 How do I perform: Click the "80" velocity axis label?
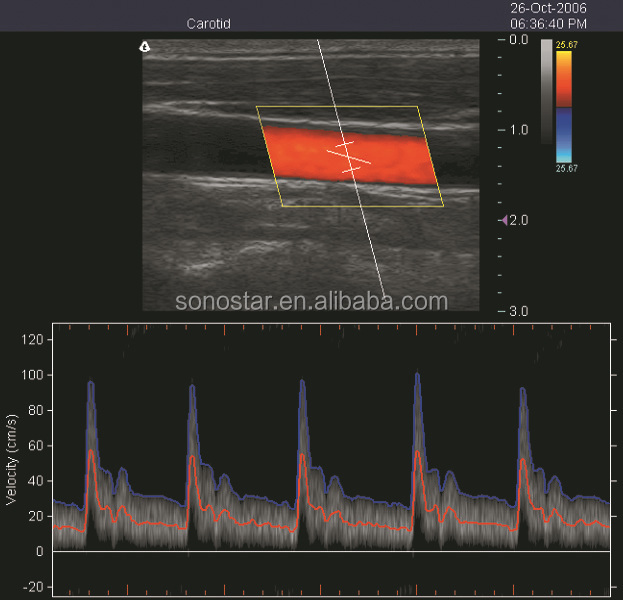pyautogui.click(x=36, y=410)
